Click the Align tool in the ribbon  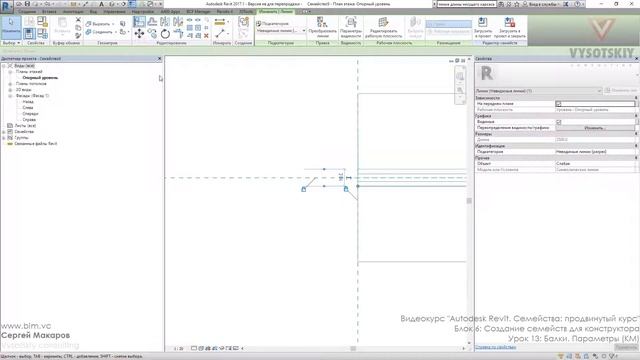pos(139,22)
